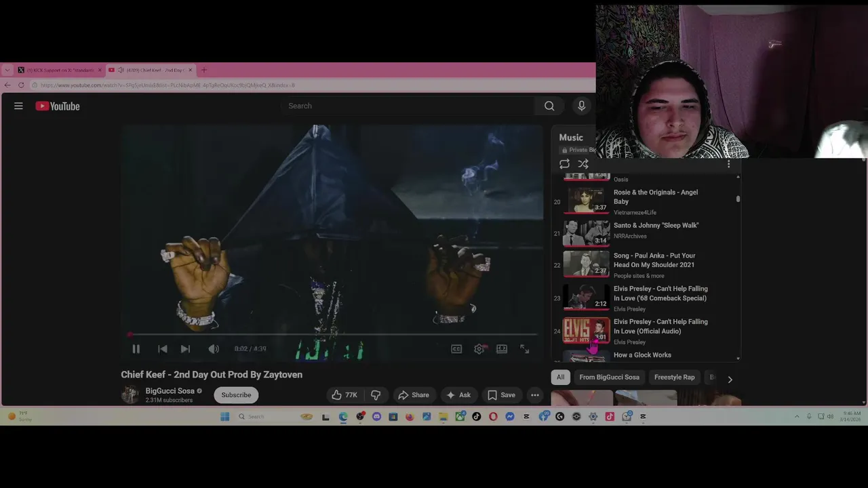Toggle shuffle playlist in Music panel
Screen dimensions: 868x488
tap(583, 164)
